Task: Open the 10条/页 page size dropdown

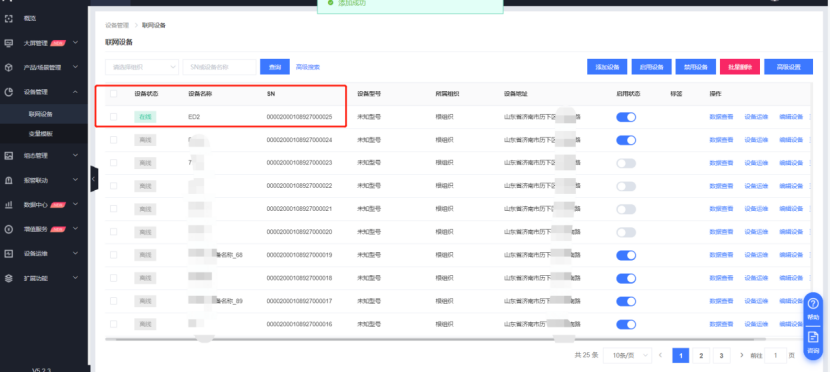Action: 628,356
